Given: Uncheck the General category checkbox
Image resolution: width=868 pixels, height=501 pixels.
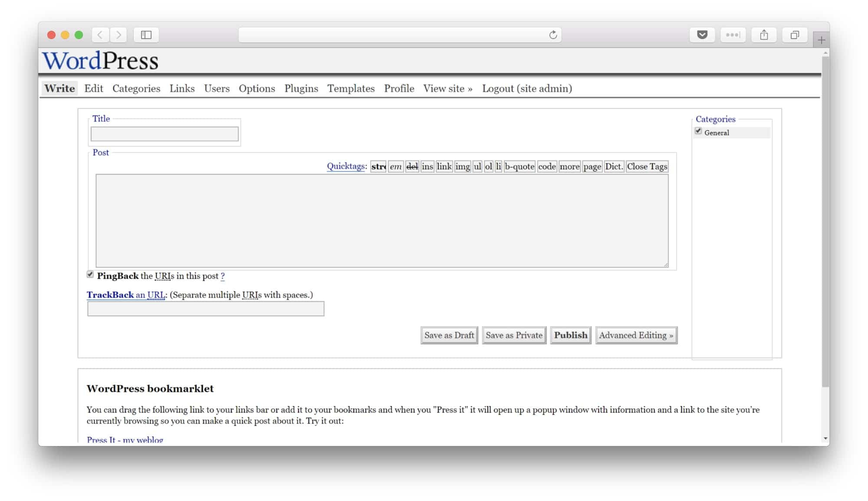Looking at the screenshot, I should [698, 131].
